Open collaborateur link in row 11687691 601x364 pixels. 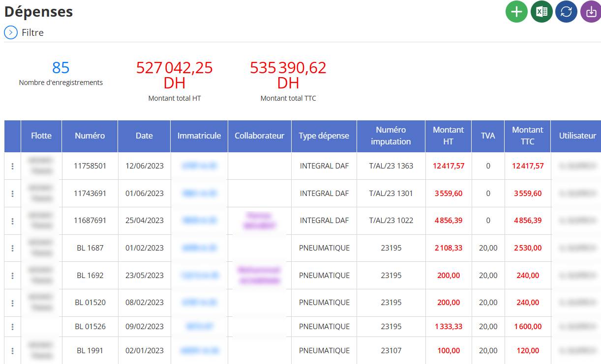pyautogui.click(x=260, y=221)
